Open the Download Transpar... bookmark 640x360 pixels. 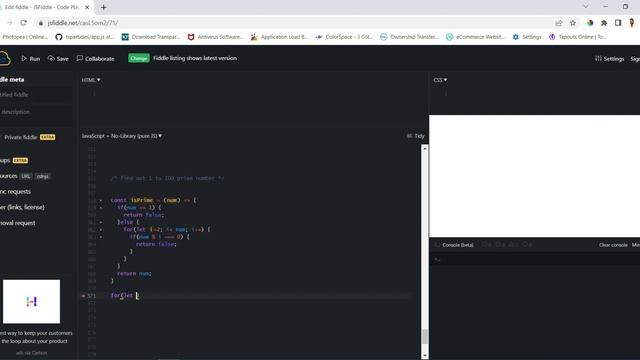click(151, 37)
